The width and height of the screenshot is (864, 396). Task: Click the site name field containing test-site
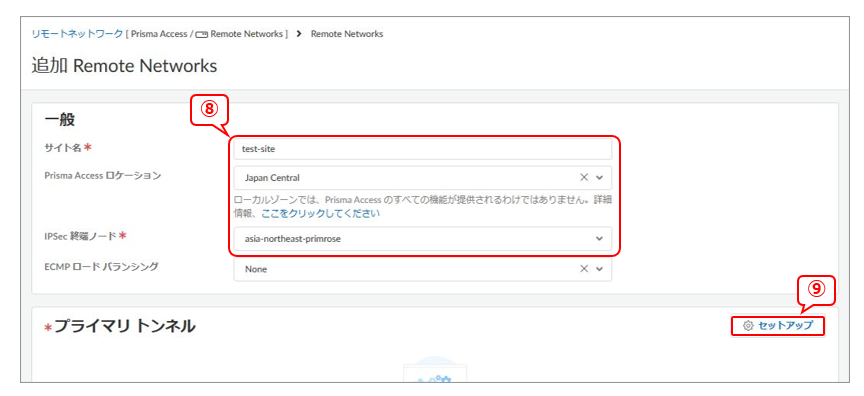pyautogui.click(x=422, y=149)
